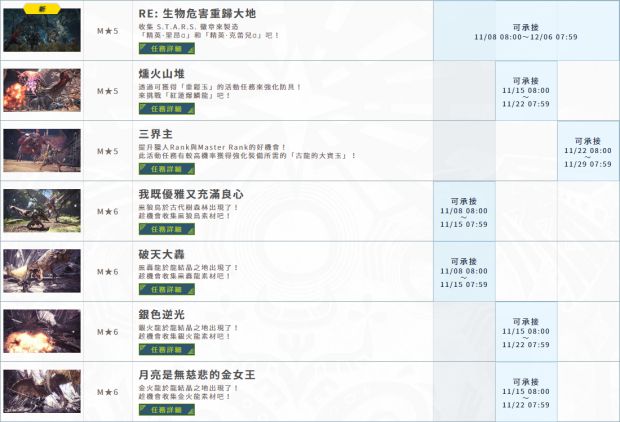This screenshot has width=620, height=422.
Task: Open 任務詳細 for RE: 生物危害重歸大地
Action: pos(166,49)
